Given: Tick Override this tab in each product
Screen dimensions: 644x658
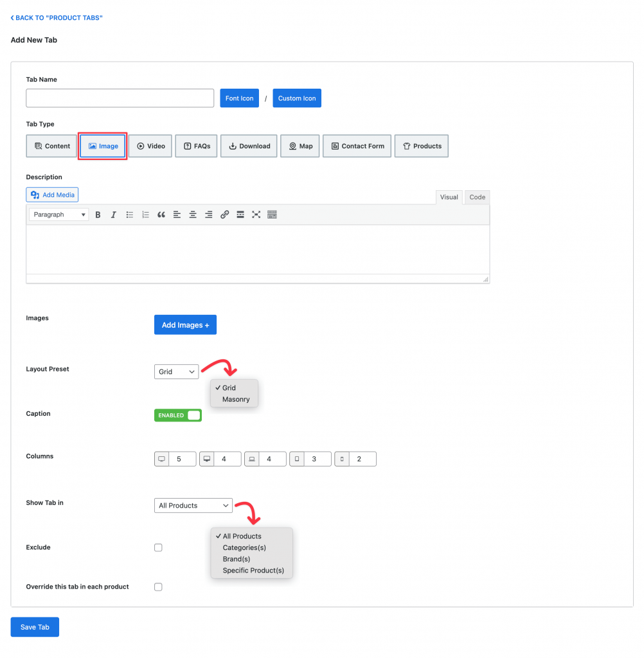Looking at the screenshot, I should click(158, 587).
